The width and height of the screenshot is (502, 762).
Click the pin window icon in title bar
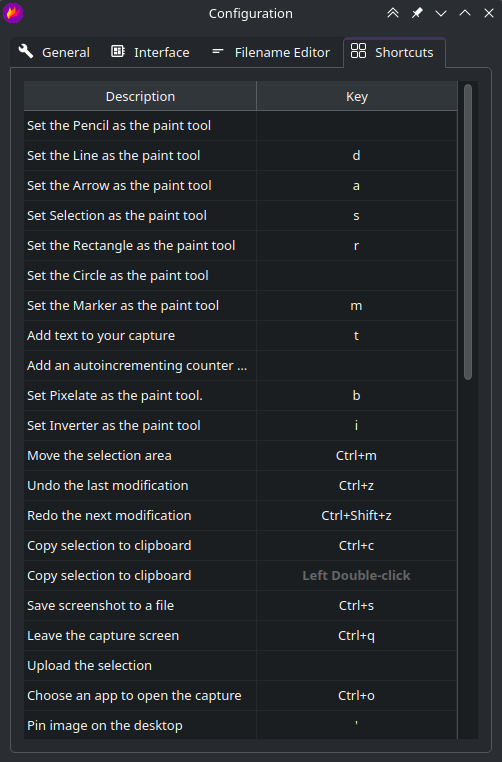pos(417,13)
